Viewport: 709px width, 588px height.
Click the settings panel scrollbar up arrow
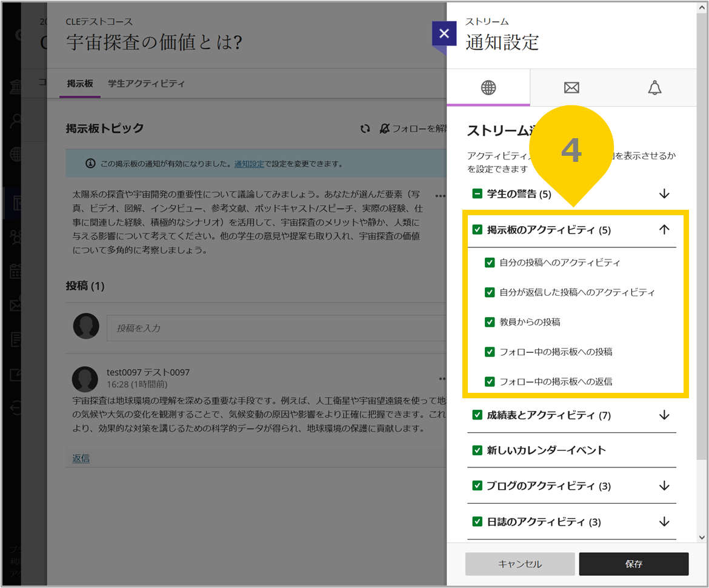point(702,8)
